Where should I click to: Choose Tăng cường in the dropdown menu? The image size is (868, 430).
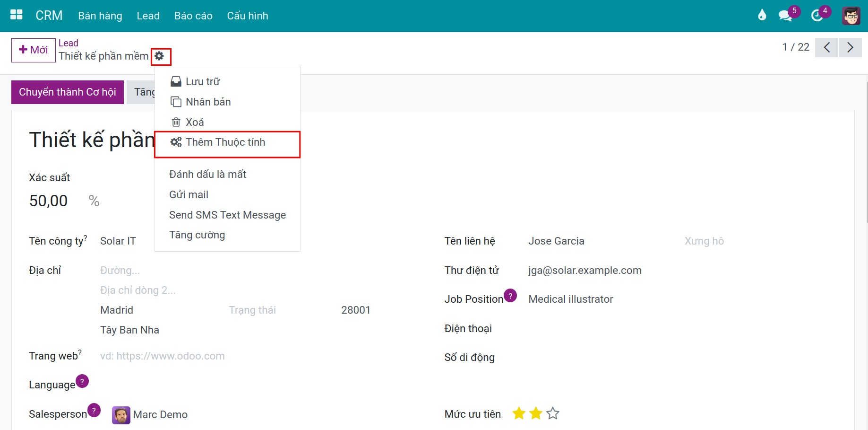[x=227, y=235]
